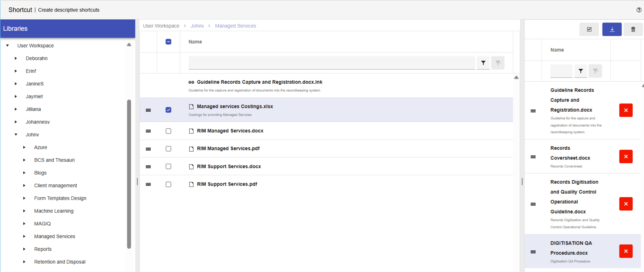Image resolution: width=644 pixels, height=272 pixels.
Task: Apply filter icon in main Name column
Action: [483, 63]
